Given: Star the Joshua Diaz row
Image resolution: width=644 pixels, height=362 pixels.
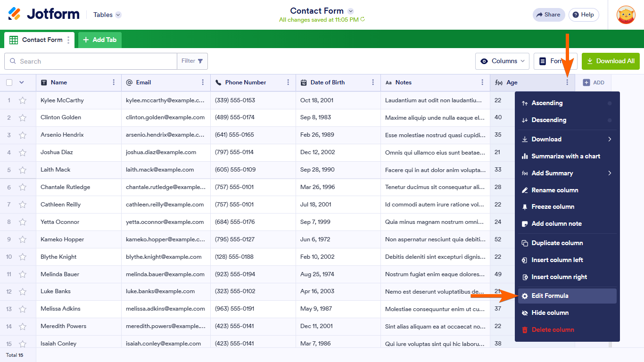Looking at the screenshot, I should point(23,153).
